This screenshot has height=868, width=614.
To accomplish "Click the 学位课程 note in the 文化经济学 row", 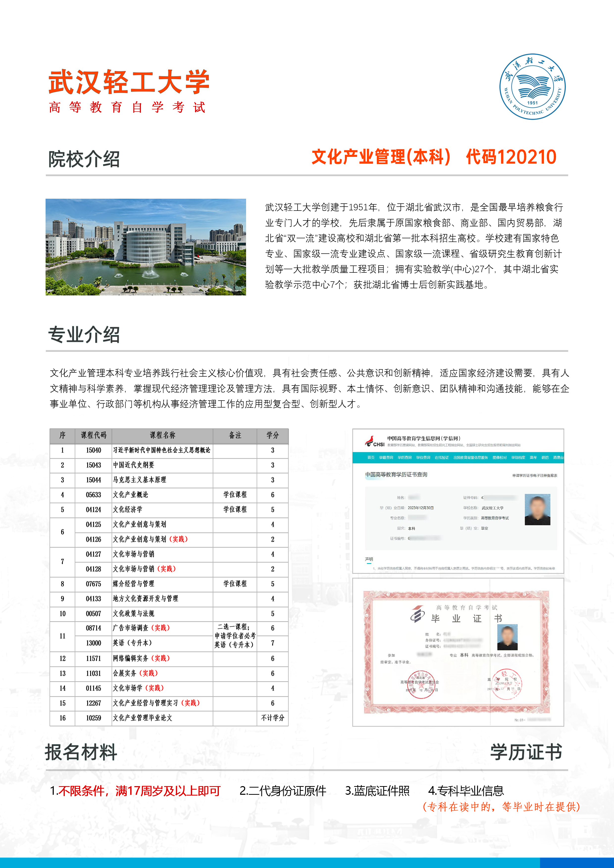I will click(235, 510).
